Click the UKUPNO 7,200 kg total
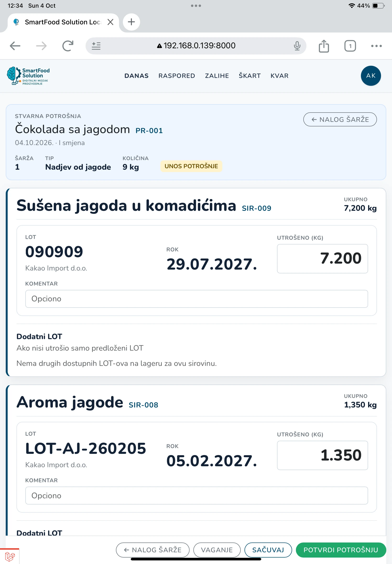392x564 pixels. tap(360, 205)
